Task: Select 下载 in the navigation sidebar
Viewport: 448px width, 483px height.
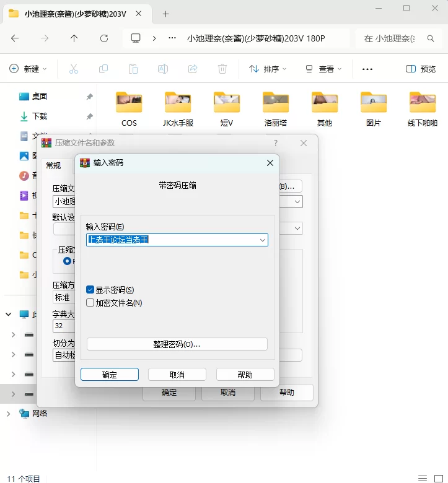Action: point(40,116)
